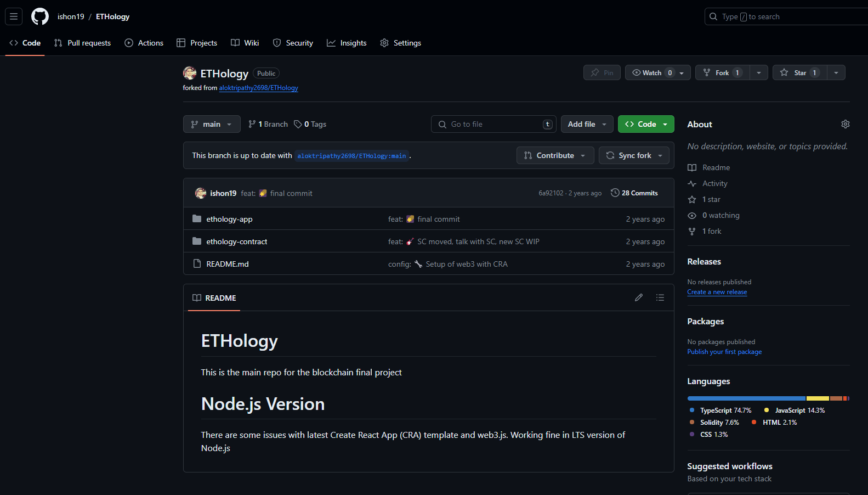Click Publish your first package link

(724, 352)
